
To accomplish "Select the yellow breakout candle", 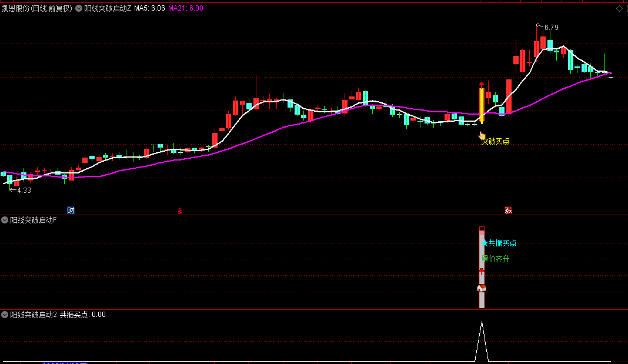I will coord(482,105).
